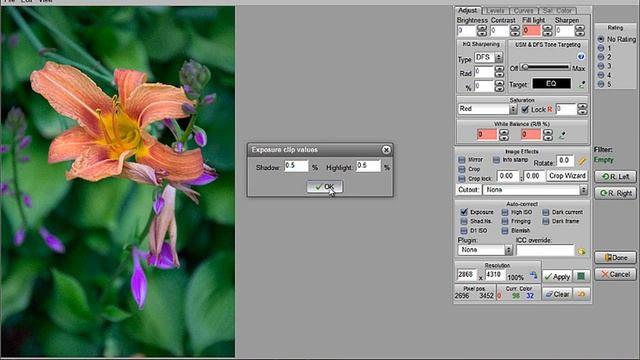640x360 pixels.
Task: Enable Blemish auto-correct
Action: click(505, 231)
